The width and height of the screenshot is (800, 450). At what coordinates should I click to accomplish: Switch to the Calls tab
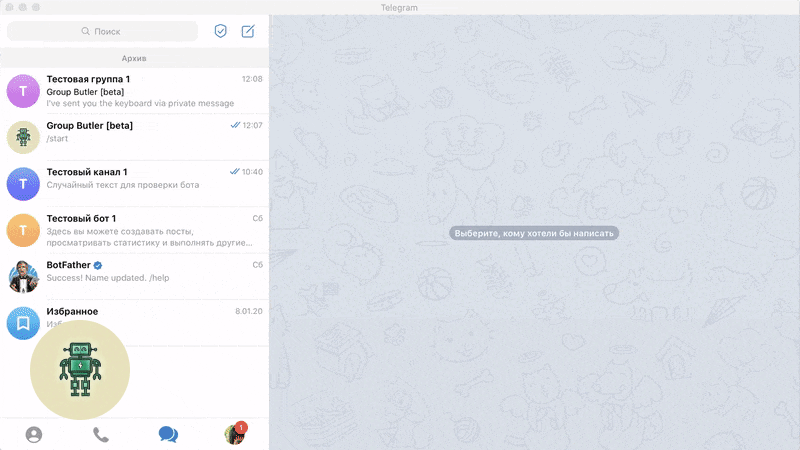(101, 435)
